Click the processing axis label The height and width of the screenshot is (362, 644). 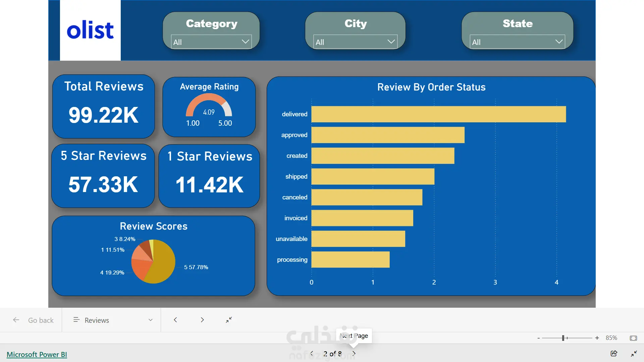292,260
